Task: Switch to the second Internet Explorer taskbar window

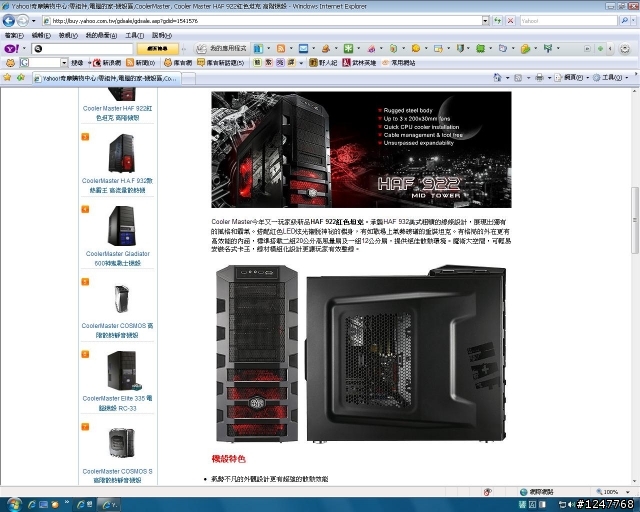Action: (x=109, y=505)
